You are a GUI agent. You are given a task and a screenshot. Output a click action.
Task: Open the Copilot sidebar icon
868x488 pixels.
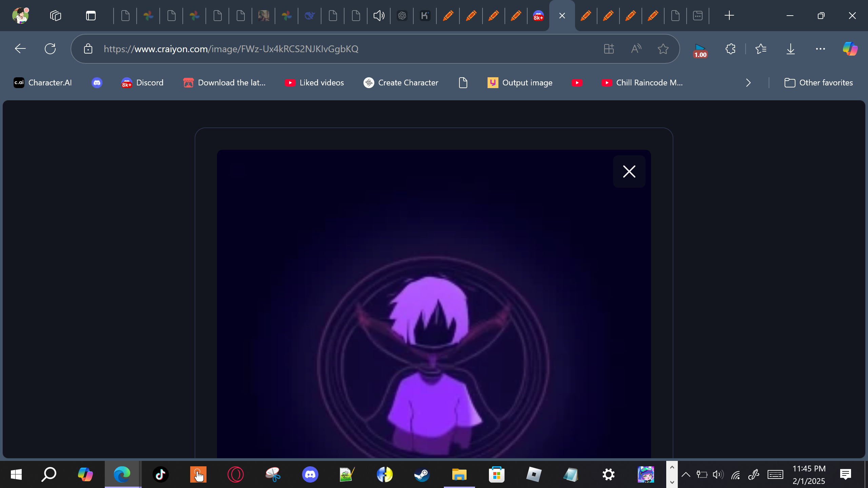click(850, 49)
